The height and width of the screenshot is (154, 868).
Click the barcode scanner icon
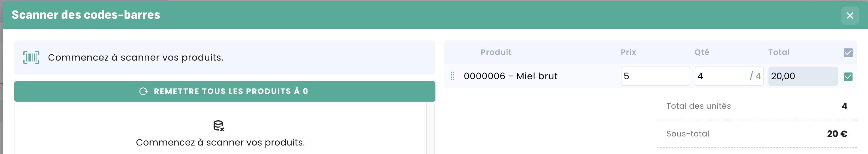pos(31,57)
